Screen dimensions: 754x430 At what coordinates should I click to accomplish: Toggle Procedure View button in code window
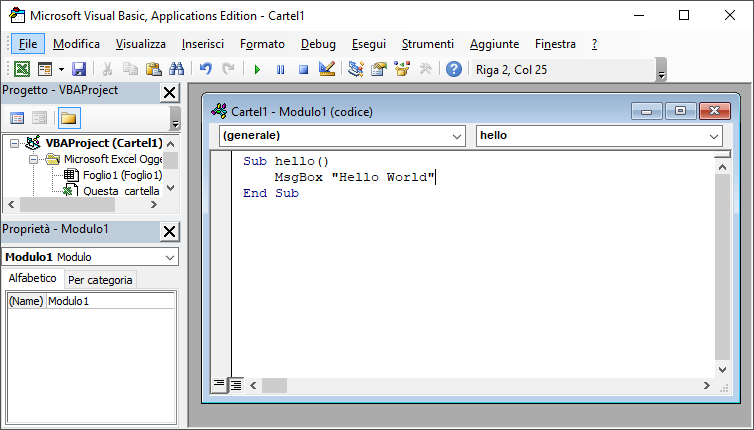coord(219,385)
